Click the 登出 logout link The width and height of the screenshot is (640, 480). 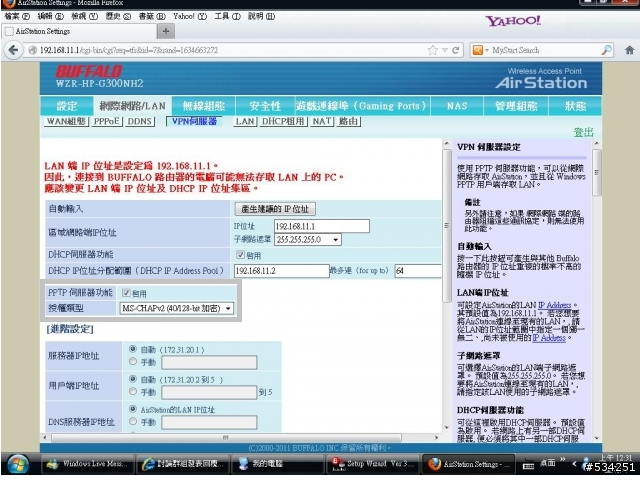[583, 132]
